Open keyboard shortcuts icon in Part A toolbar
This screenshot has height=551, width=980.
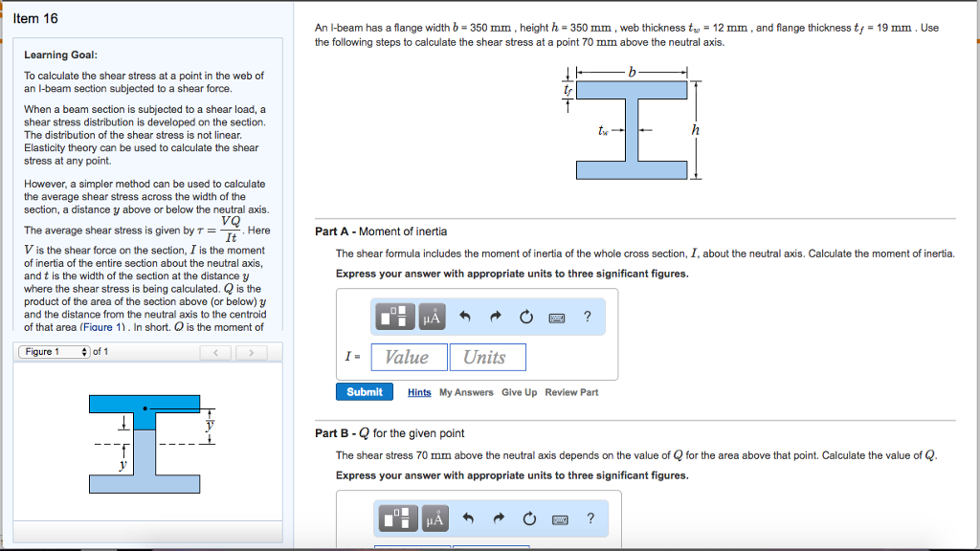[557, 318]
